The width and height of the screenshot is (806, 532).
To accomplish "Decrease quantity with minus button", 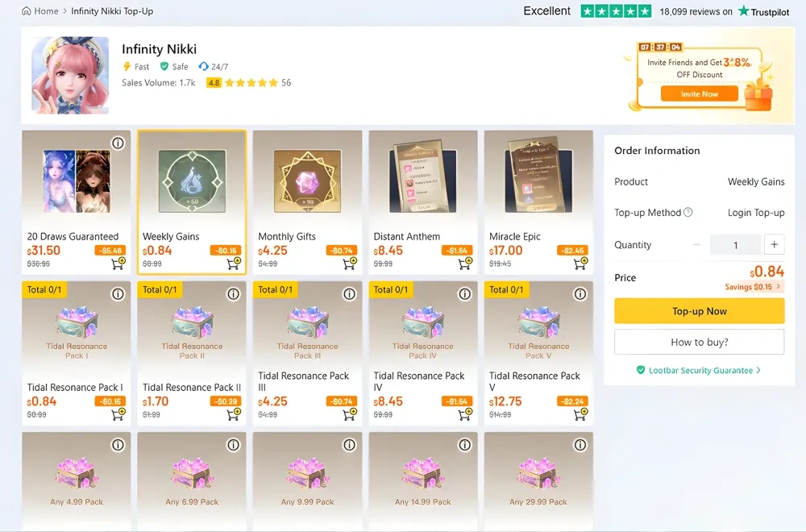I will (697, 245).
